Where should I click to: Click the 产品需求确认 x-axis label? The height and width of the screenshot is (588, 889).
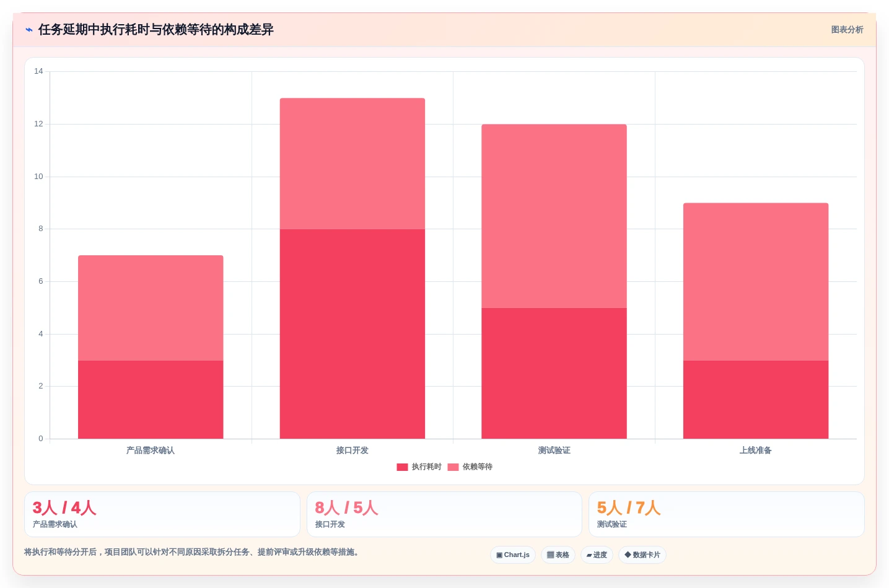coord(151,450)
